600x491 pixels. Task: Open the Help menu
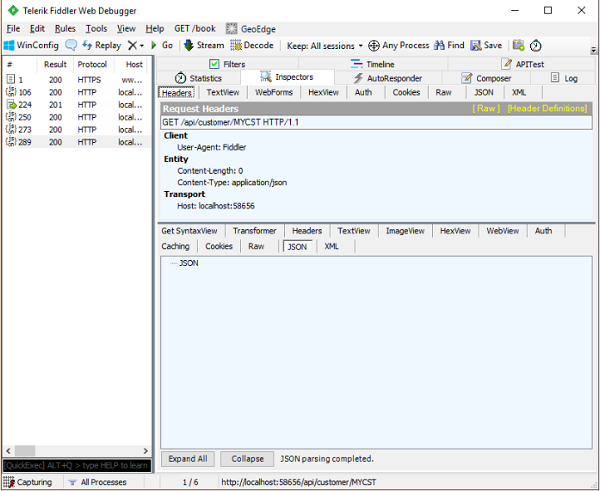coord(155,29)
